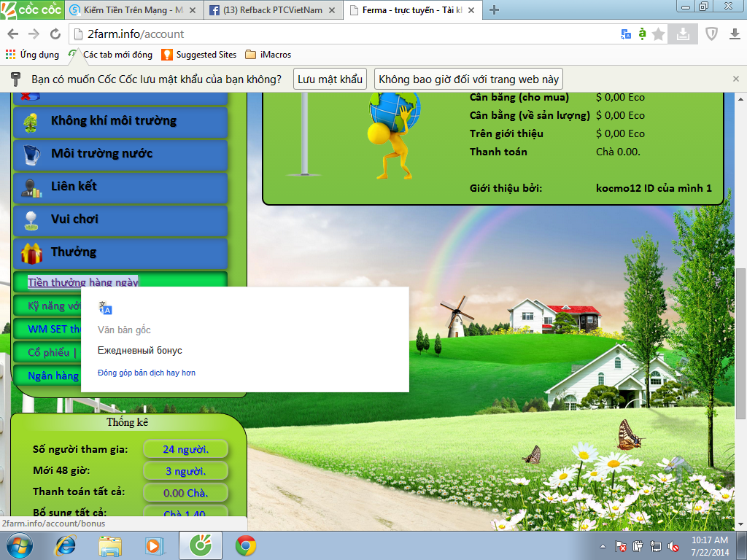Click the Thanh toán Chà 0.00 value
Screen dimensions: 747x560
tap(618, 152)
